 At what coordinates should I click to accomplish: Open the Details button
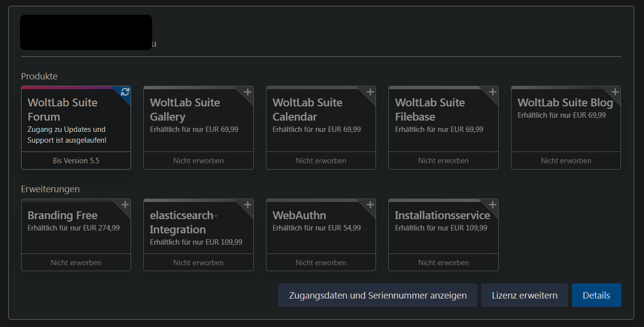pos(596,295)
